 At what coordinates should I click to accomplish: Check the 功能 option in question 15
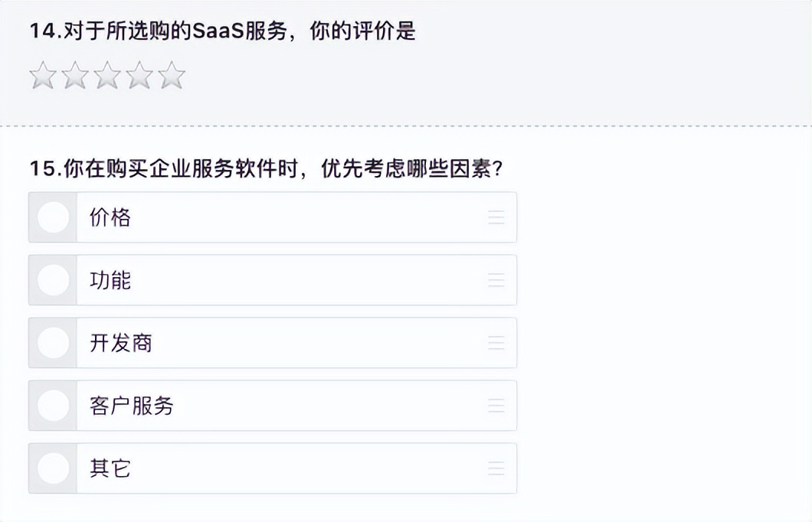pos(52,280)
